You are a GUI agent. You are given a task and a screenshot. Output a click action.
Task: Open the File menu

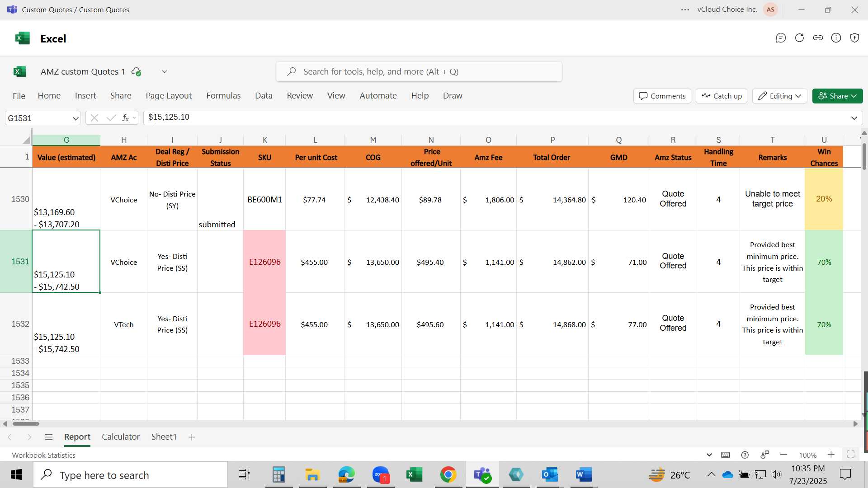pos(19,96)
